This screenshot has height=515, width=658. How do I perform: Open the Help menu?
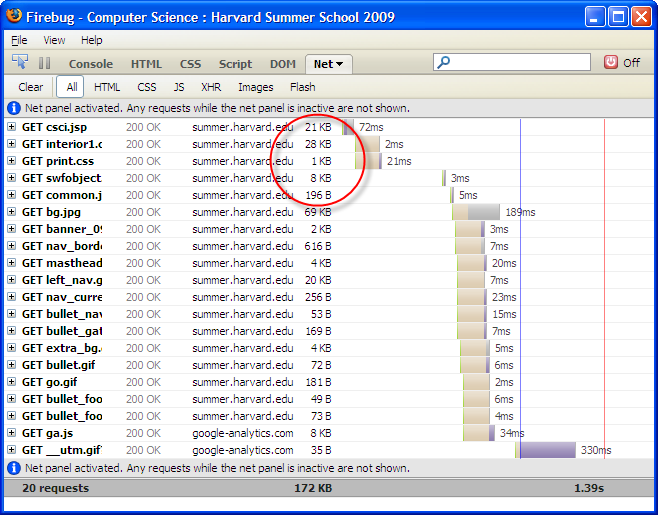point(91,40)
